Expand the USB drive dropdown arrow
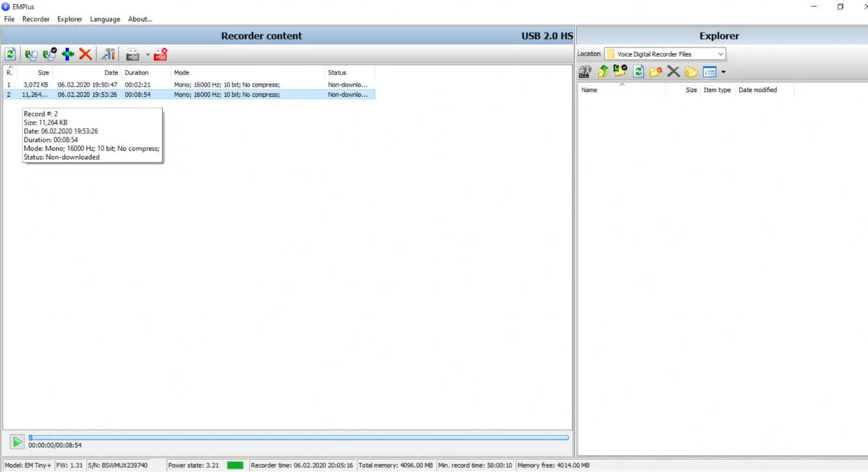 tap(148, 55)
